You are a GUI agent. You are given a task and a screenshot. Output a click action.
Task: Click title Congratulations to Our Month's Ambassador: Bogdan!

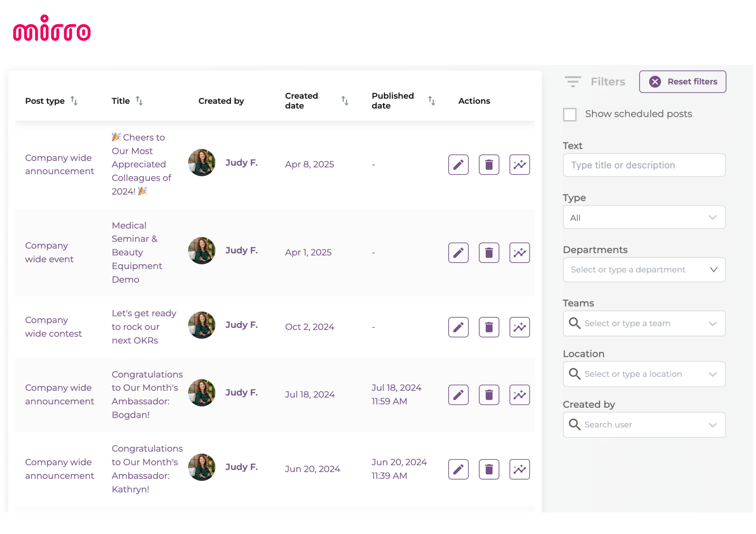pyautogui.click(x=147, y=394)
